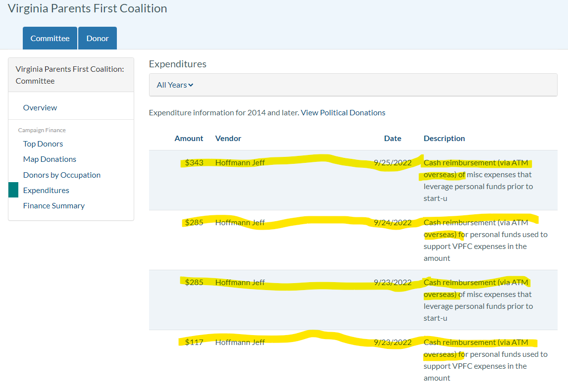The height and width of the screenshot is (392, 568).
Task: Expand the All Years dropdown
Action: [x=175, y=85]
